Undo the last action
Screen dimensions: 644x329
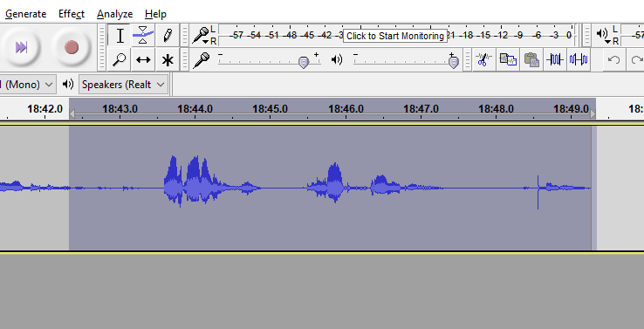[x=613, y=60]
